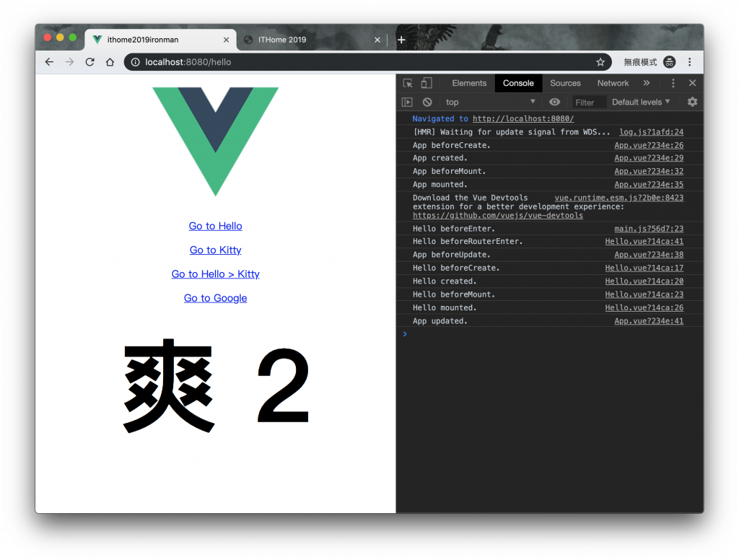Open source link Hello.vue?14ca:26
Screen dimensions: 739x560
(x=644, y=307)
